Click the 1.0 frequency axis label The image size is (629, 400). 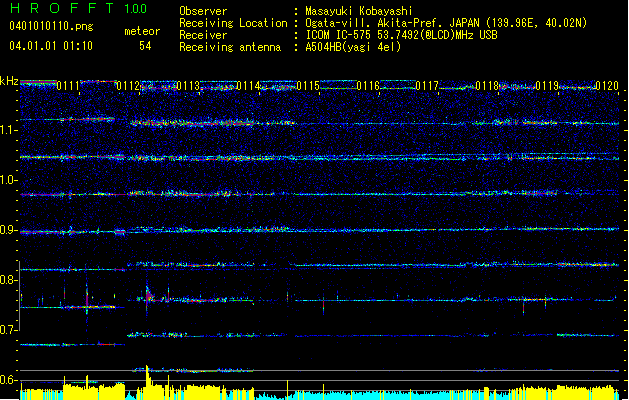pos(9,180)
